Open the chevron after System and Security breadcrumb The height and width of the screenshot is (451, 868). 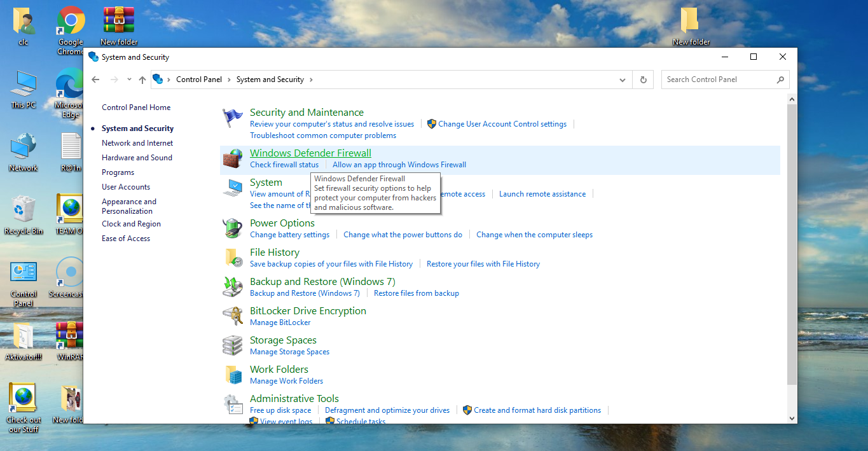coord(310,79)
